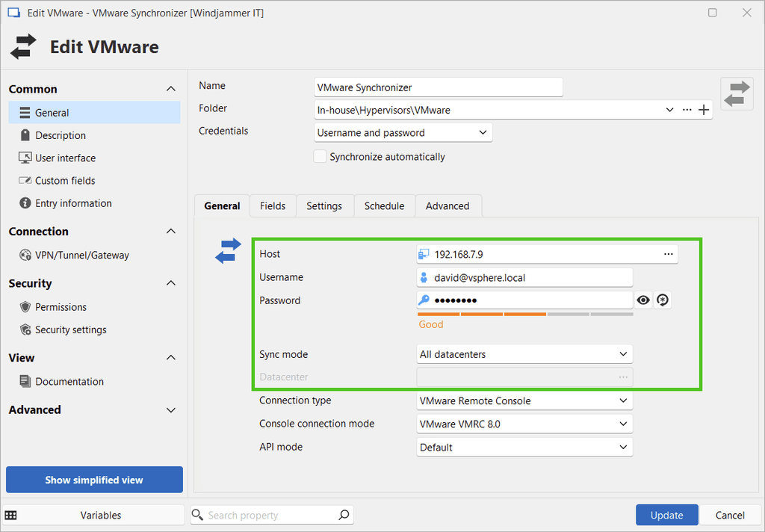
Task: Click the Folder field ellipsis browse button
Action: click(x=687, y=110)
